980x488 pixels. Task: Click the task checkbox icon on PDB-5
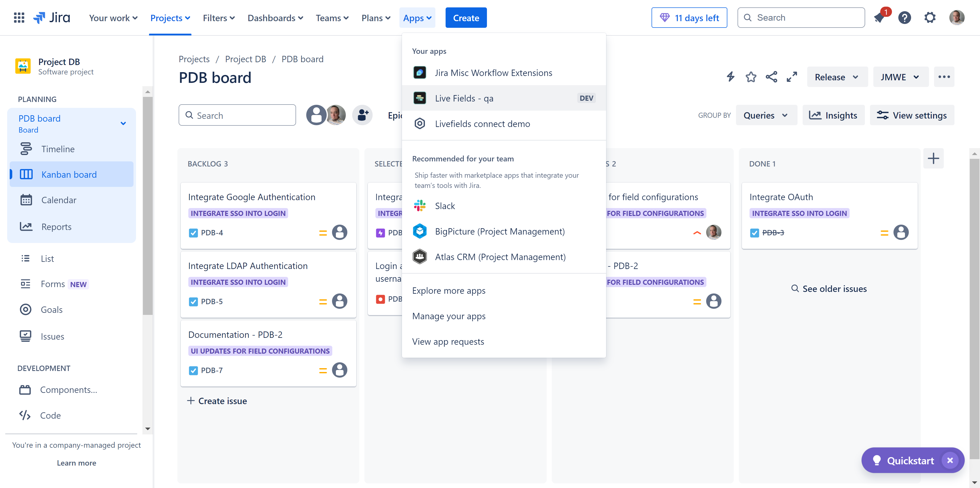193,302
